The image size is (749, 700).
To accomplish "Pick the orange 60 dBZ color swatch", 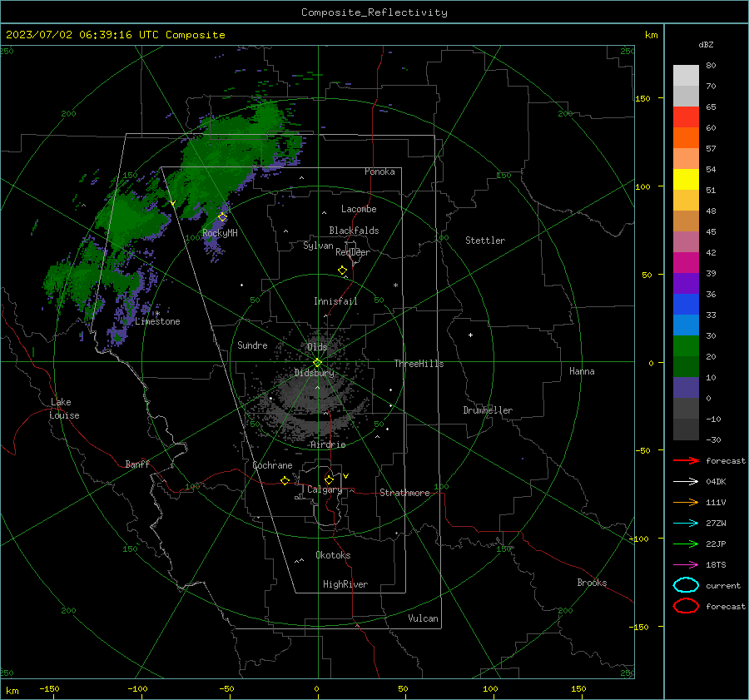I will (x=686, y=137).
